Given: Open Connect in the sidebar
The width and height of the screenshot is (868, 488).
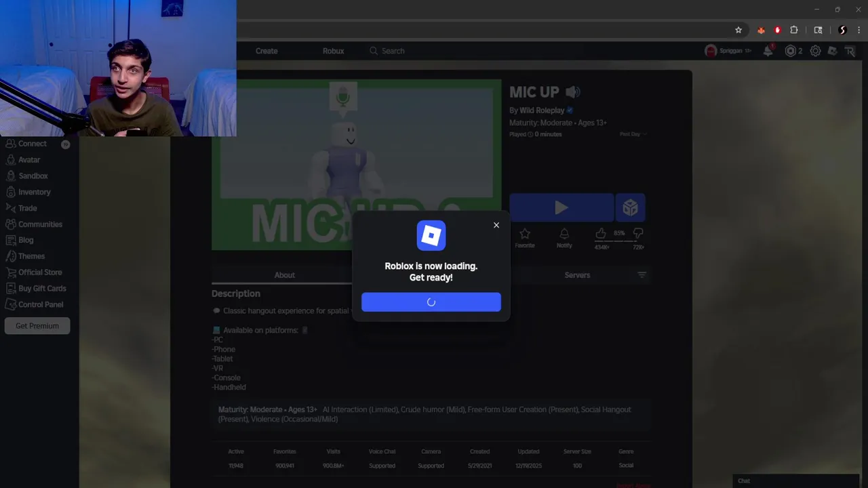Looking at the screenshot, I should 32,144.
